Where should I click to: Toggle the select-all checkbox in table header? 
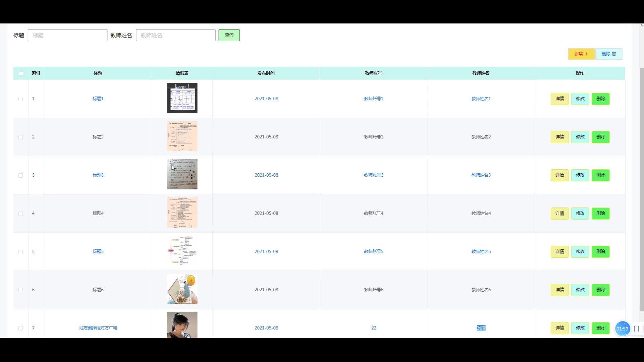(x=21, y=73)
